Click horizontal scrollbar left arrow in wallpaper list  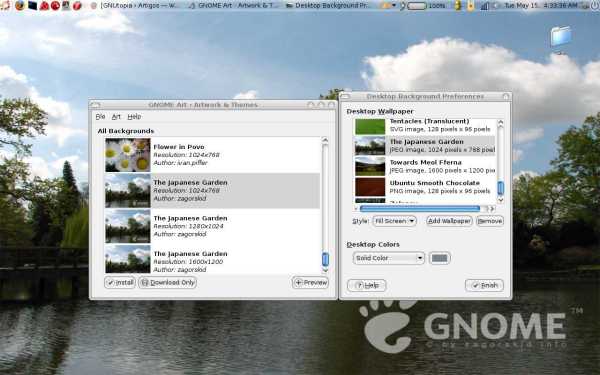(x=356, y=209)
